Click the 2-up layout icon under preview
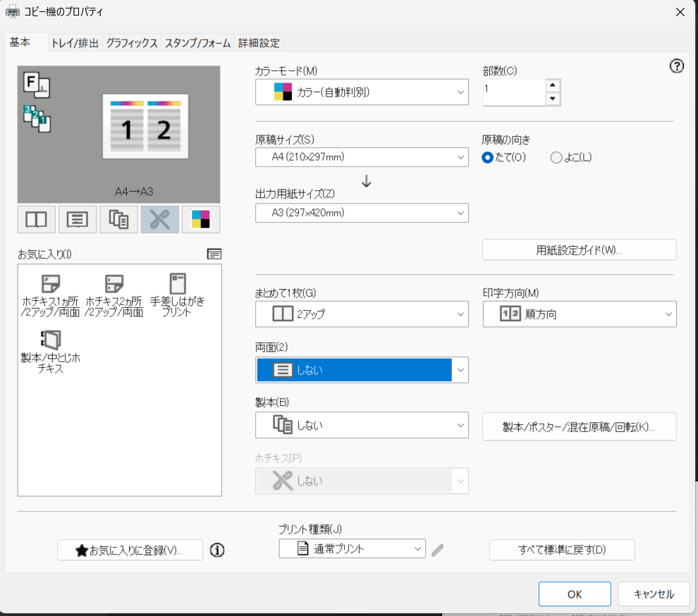 point(36,219)
